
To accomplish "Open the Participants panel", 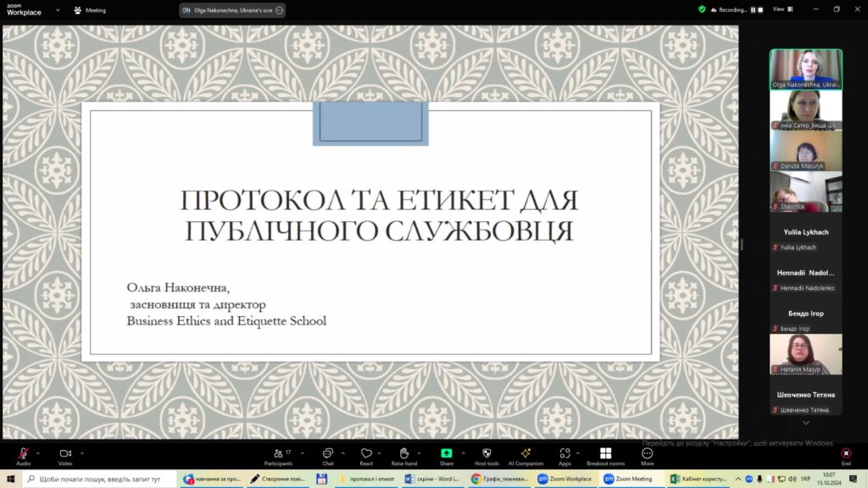I will pyautogui.click(x=278, y=456).
